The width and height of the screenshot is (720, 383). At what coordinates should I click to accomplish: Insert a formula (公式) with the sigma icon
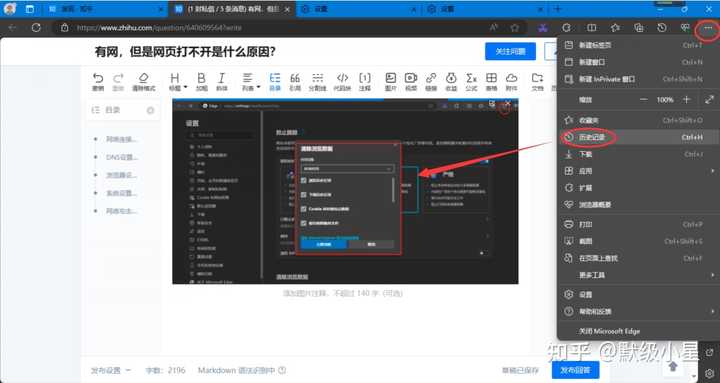pos(471,82)
